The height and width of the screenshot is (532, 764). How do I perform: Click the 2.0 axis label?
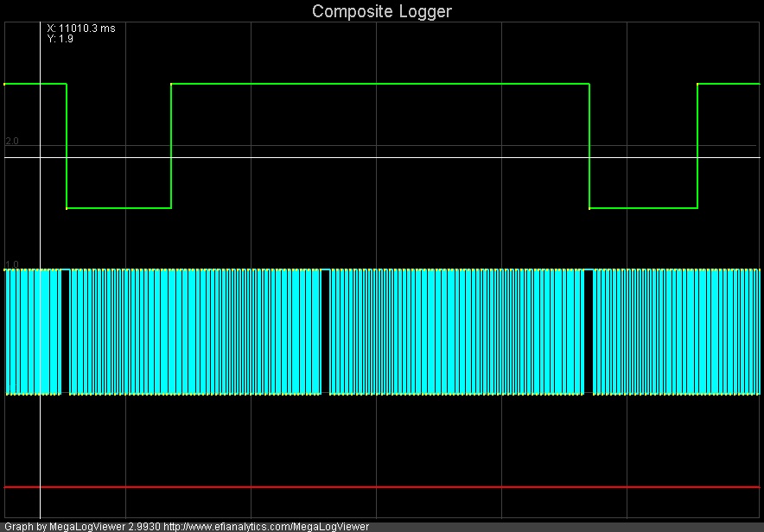coord(12,141)
